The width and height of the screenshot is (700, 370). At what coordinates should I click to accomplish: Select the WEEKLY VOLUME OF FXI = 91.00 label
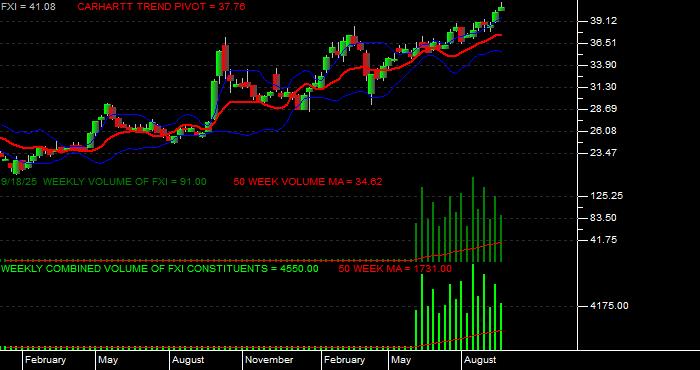pyautogui.click(x=125, y=182)
